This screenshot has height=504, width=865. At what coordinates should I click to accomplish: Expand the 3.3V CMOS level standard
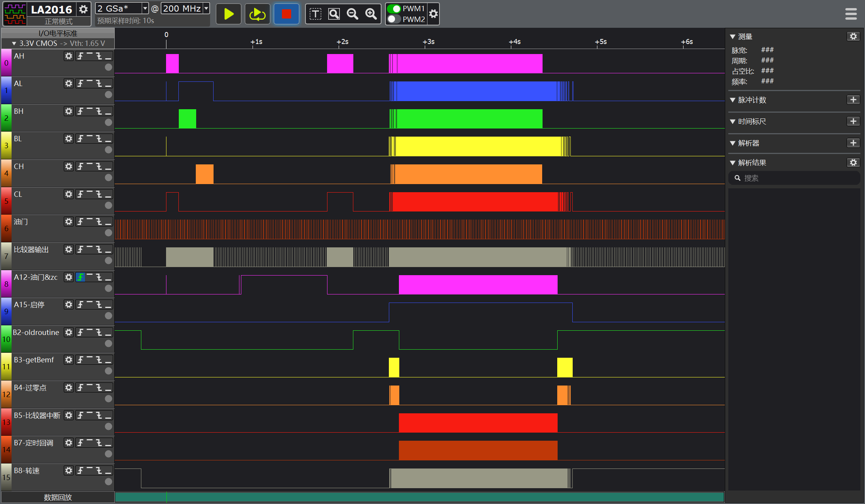pos(14,43)
